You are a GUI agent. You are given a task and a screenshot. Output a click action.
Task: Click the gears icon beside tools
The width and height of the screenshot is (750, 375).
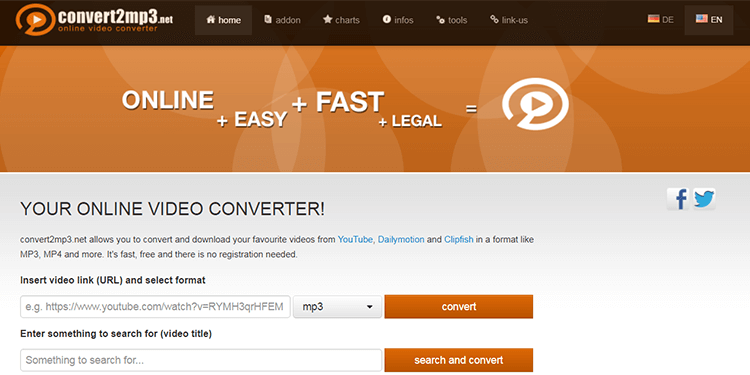(x=440, y=20)
